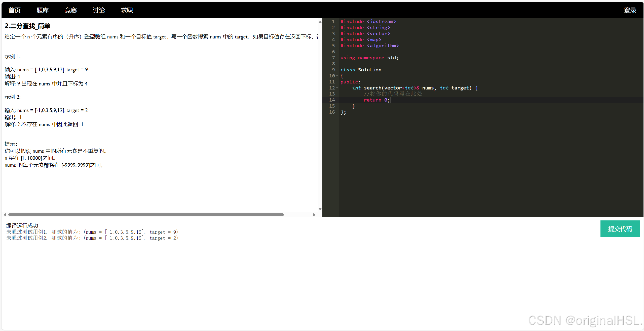Collapse code fold arrow at line 10
This screenshot has height=331, width=644.
click(x=337, y=76)
